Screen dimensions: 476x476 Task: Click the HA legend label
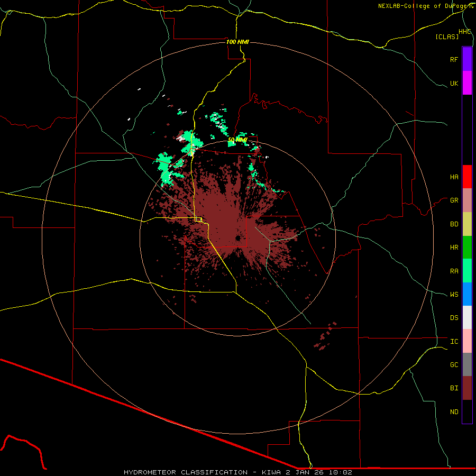coord(454,177)
